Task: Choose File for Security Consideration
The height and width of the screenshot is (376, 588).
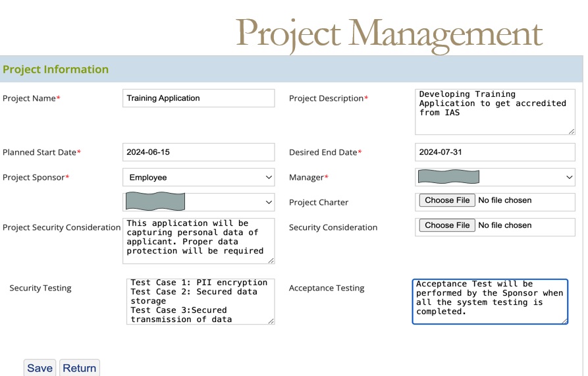Action: [448, 225]
